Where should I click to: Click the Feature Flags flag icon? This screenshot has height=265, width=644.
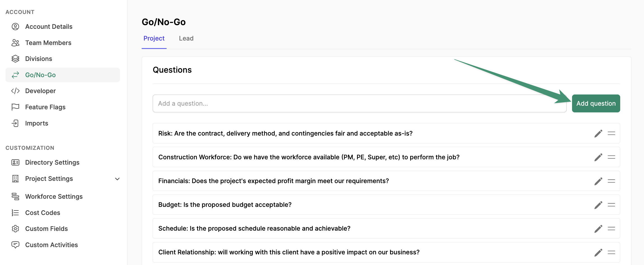tap(15, 107)
